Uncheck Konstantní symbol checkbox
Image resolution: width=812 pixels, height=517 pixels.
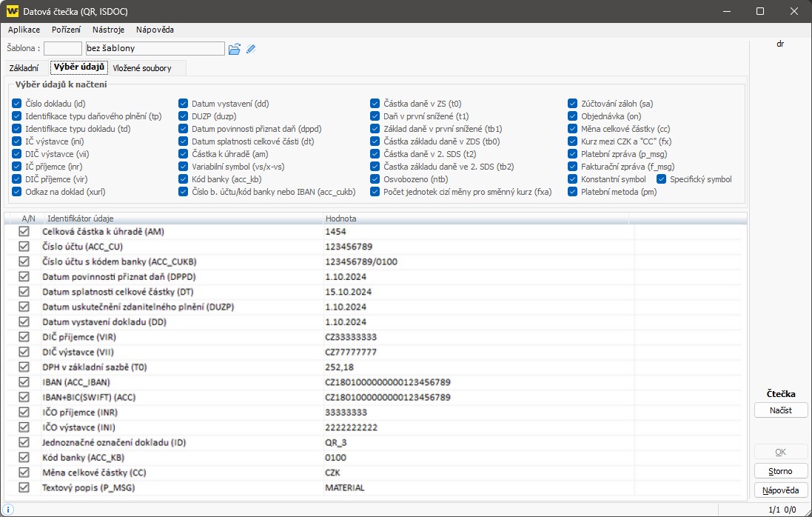pyautogui.click(x=572, y=179)
